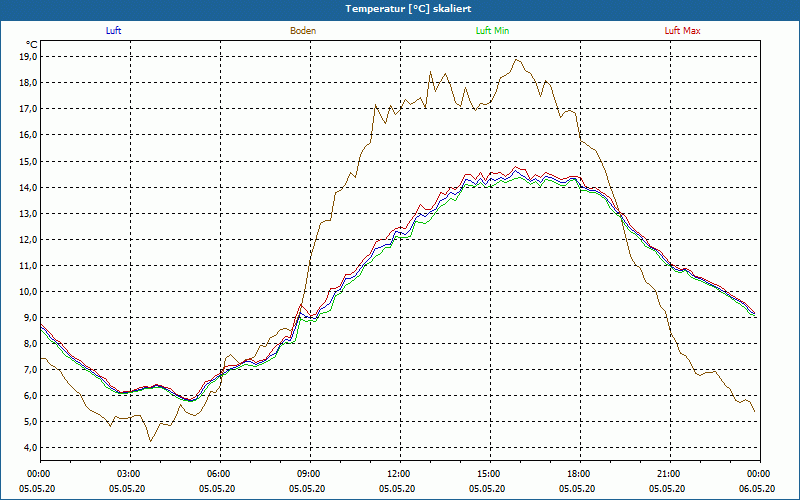Click the '12,0' y-axis value
This screenshot has height=500, width=800.
29,239
